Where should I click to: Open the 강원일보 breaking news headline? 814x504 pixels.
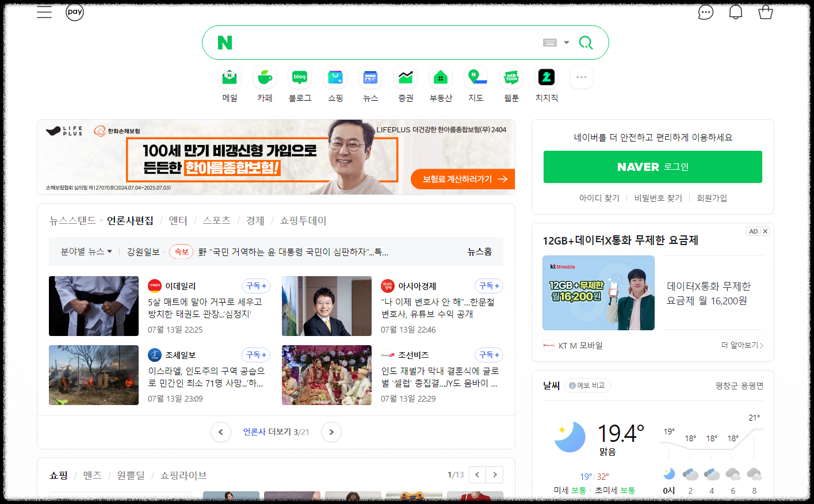pos(293,252)
